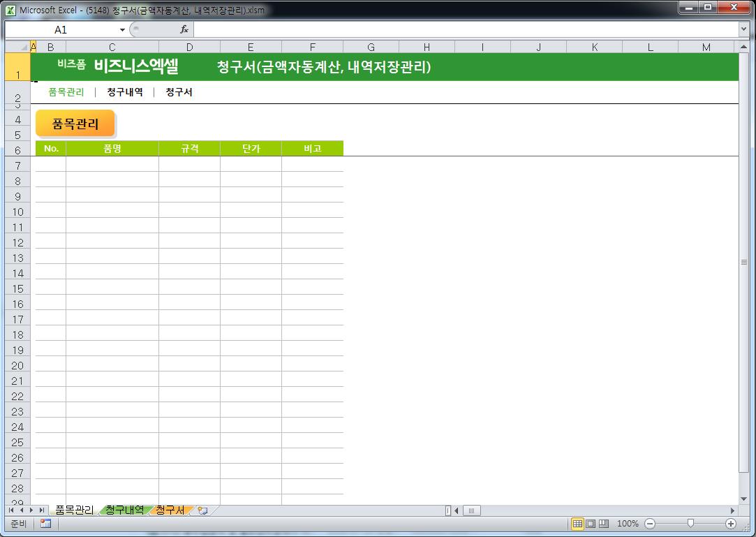This screenshot has width=756, height=537.
Task: Click the 준비 status bar text
Action: pyautogui.click(x=19, y=524)
